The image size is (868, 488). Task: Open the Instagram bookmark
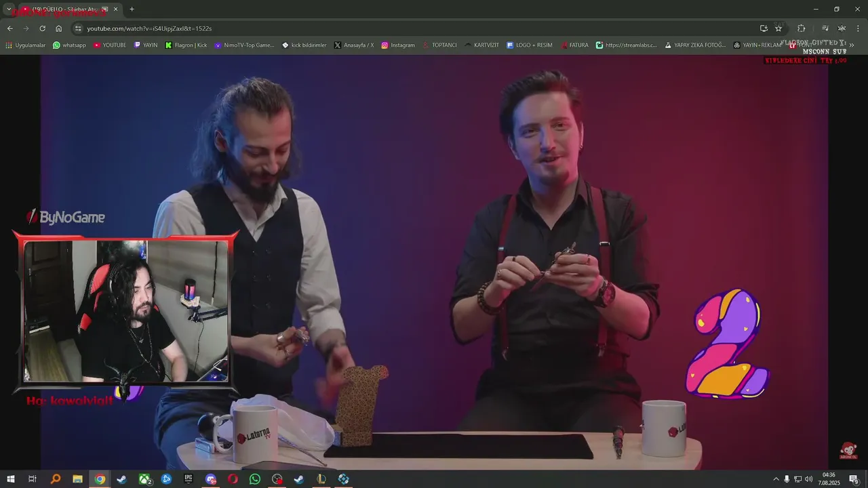[398, 45]
